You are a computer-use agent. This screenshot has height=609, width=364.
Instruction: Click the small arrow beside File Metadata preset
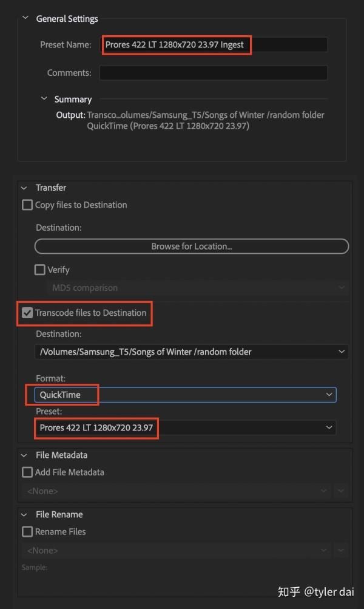coord(342,491)
